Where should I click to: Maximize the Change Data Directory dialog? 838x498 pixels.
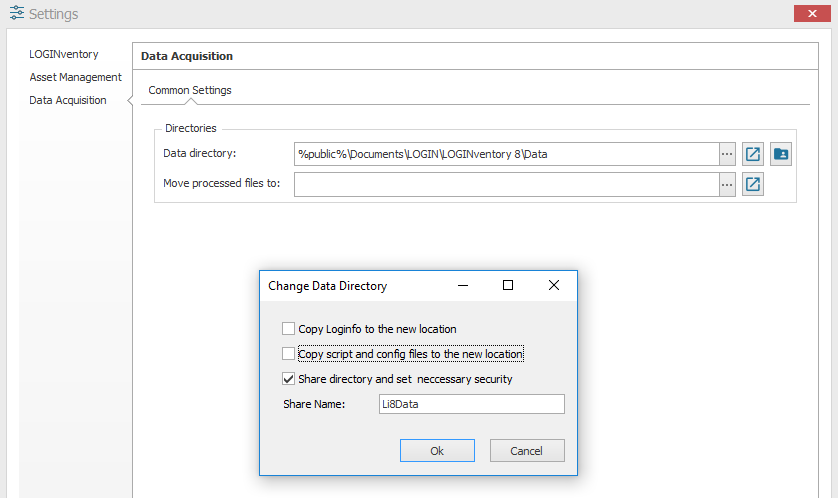(x=508, y=285)
